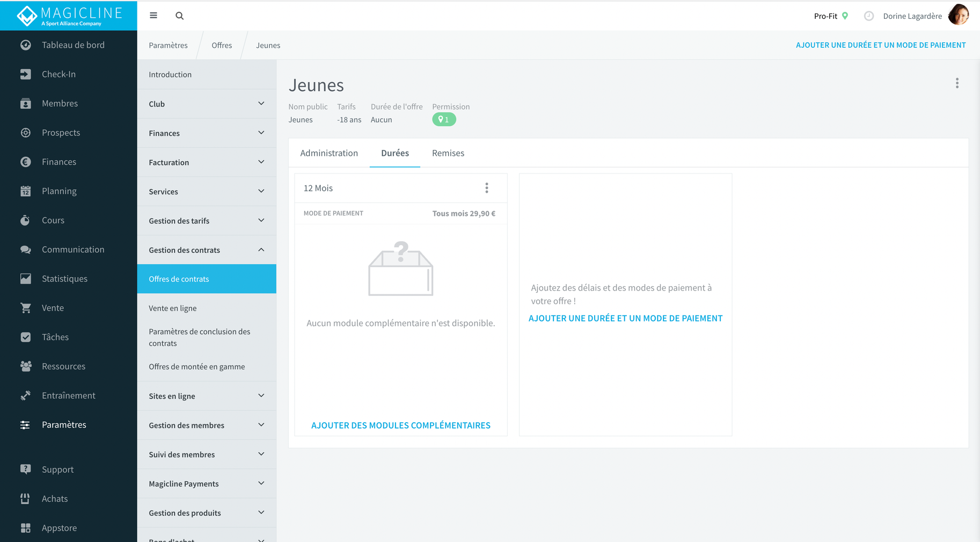Expand the Gestion des membres section

pyautogui.click(x=207, y=425)
